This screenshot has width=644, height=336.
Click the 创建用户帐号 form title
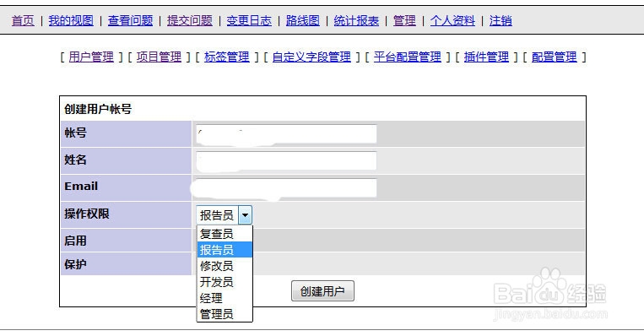click(x=98, y=109)
